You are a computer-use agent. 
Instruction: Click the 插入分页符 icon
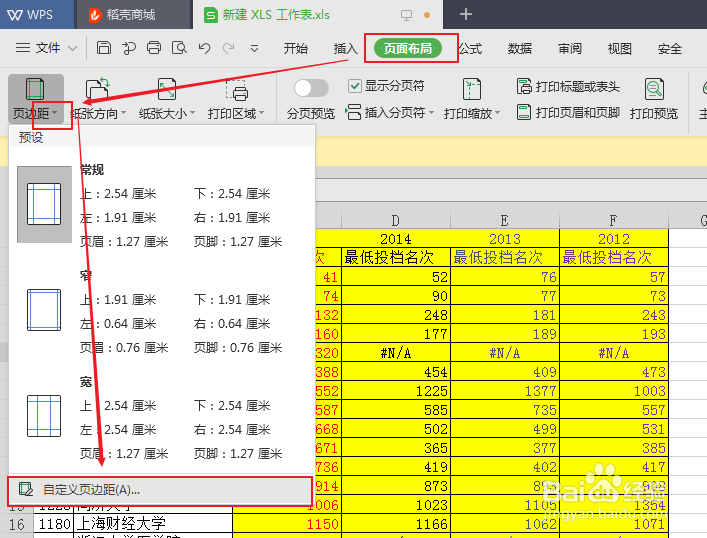353,112
